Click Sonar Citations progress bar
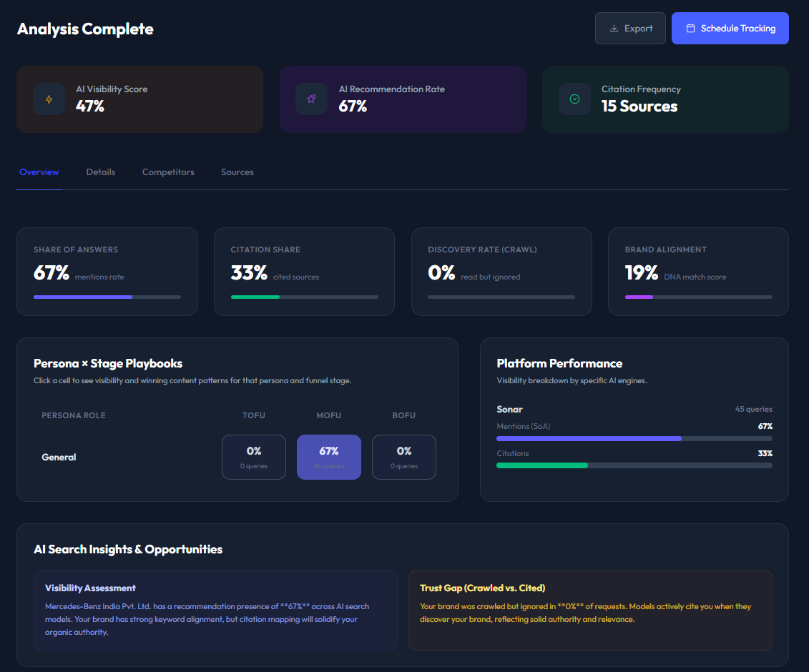 click(634, 465)
